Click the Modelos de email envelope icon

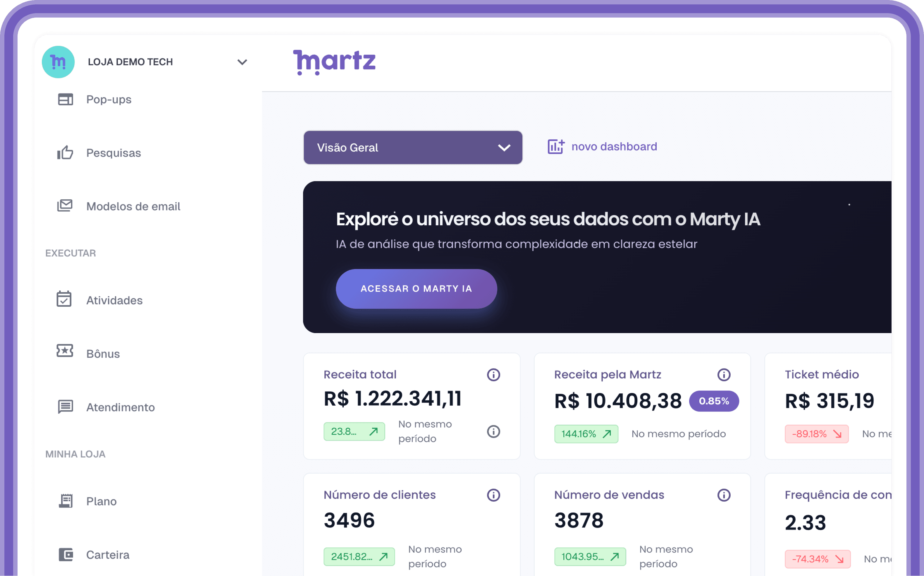click(65, 206)
